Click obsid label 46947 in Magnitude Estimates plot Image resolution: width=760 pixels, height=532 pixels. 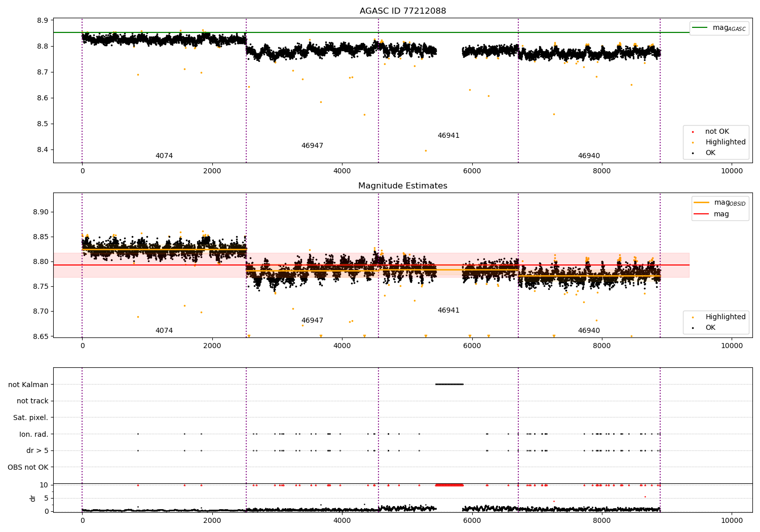(x=312, y=321)
